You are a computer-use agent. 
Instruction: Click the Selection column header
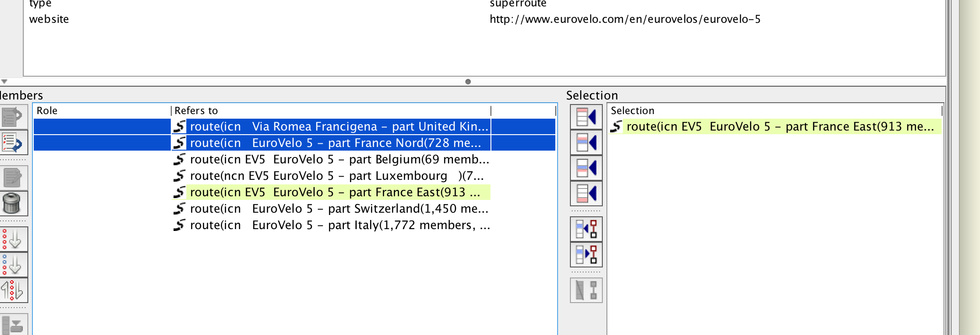click(x=775, y=110)
